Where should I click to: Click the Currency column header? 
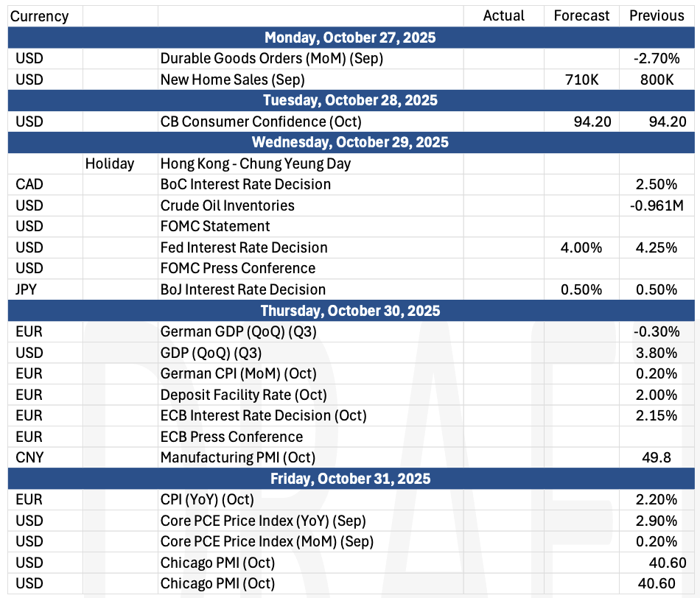click(x=41, y=15)
